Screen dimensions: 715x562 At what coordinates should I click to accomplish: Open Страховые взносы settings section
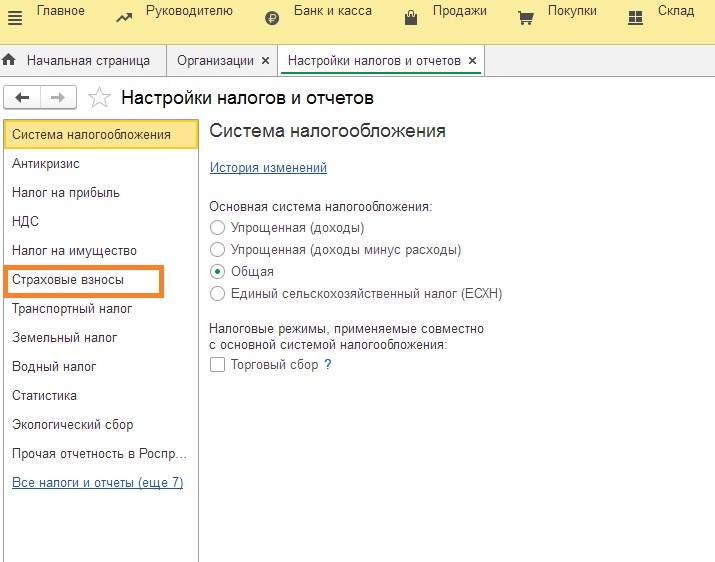click(x=83, y=280)
